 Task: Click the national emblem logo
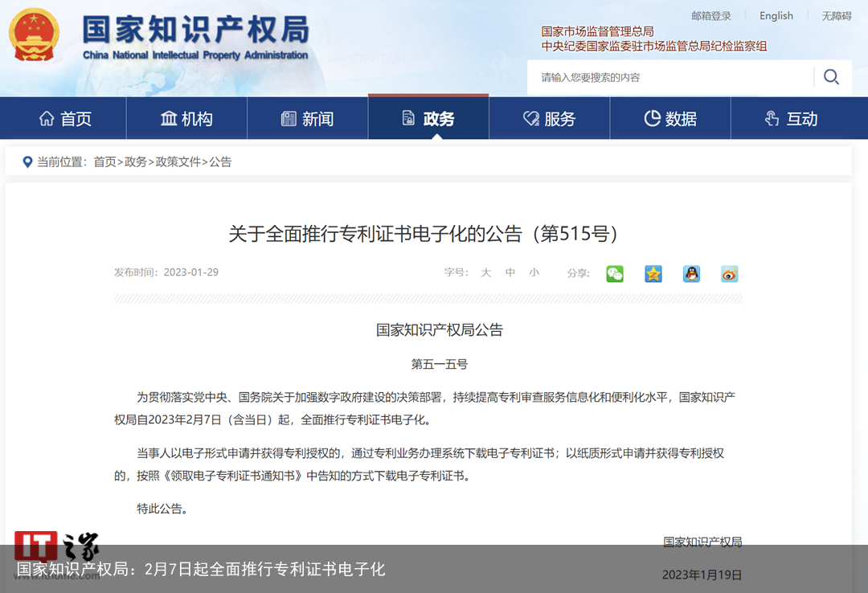[x=34, y=35]
